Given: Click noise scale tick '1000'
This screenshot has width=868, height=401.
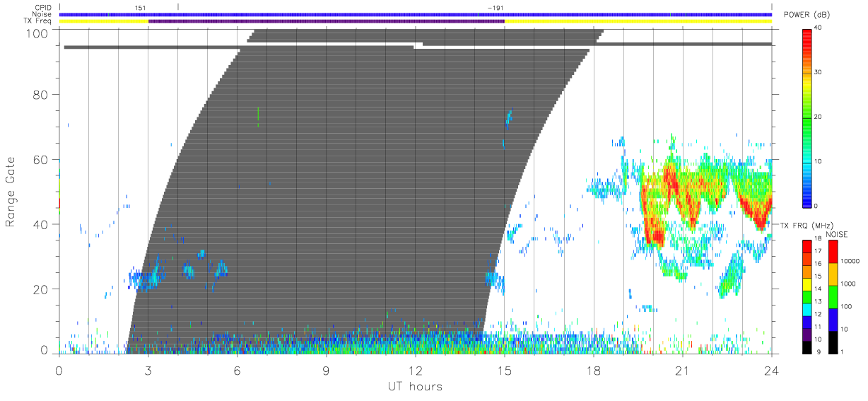Looking at the screenshot, I should (848, 284).
